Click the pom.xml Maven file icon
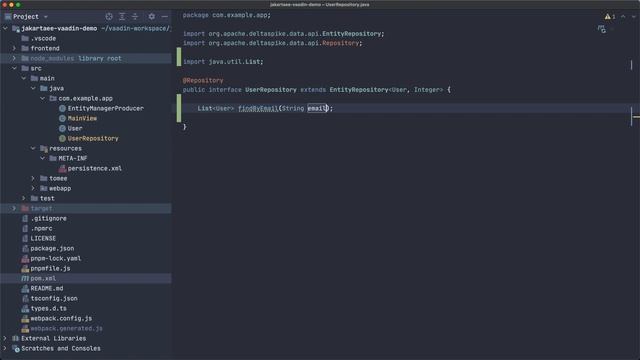This screenshot has width=640, height=360. [25, 278]
